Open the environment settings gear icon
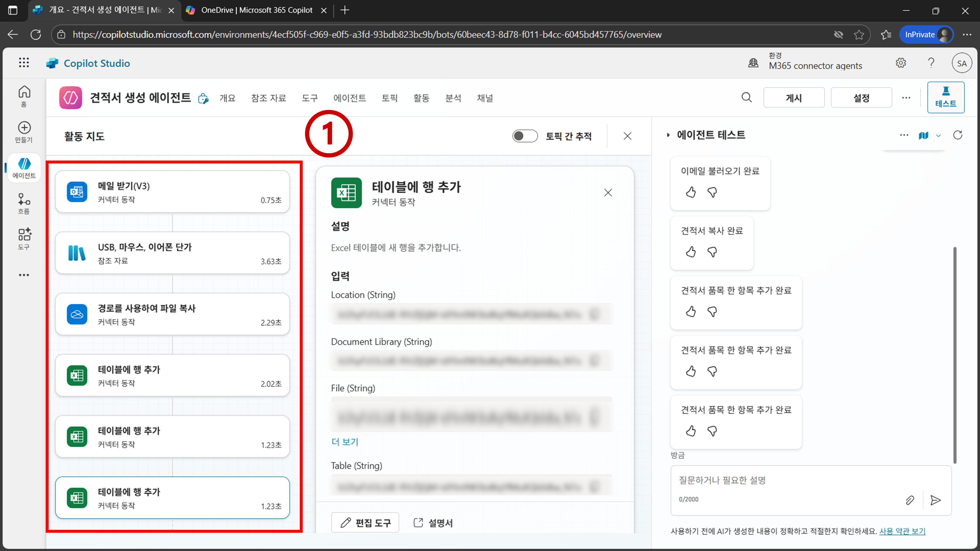 pos(900,63)
